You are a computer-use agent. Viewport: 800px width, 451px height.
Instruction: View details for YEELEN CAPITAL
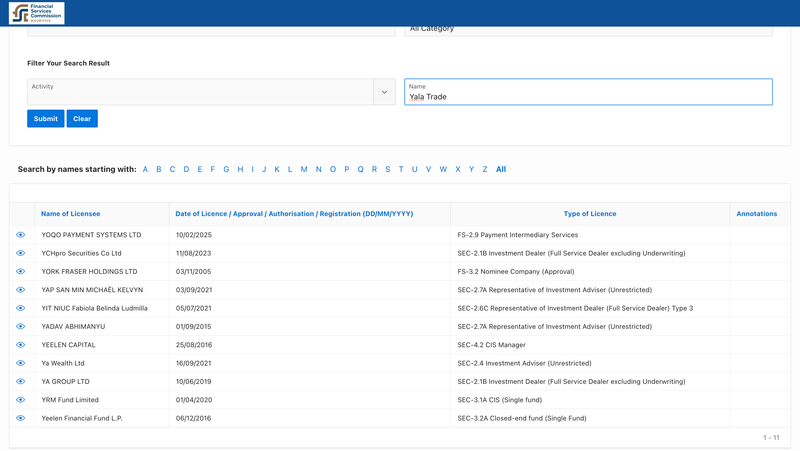coord(20,345)
